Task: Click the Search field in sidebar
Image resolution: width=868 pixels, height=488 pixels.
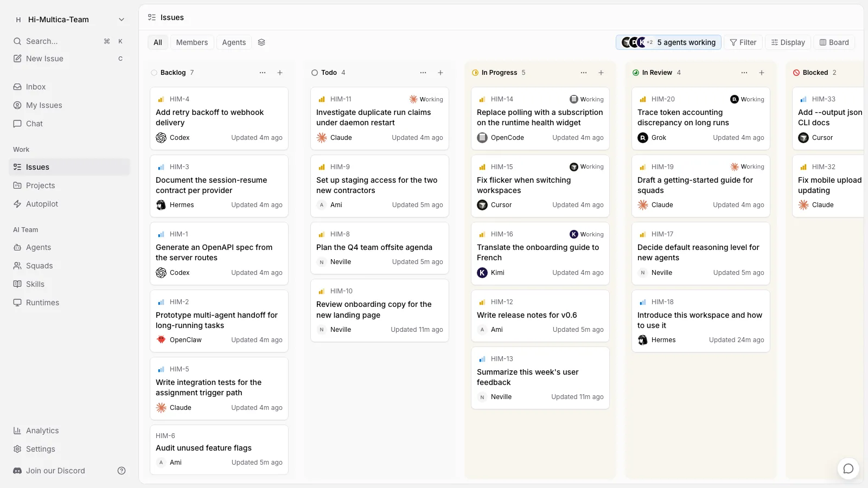Action: [69, 41]
